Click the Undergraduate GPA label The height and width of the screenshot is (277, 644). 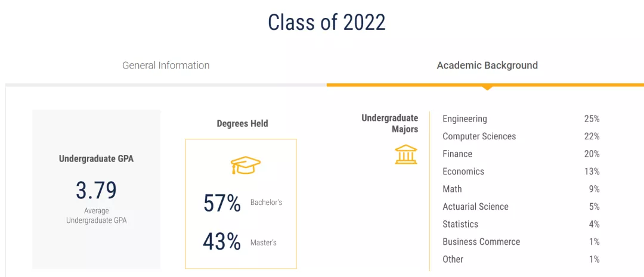coord(96,159)
